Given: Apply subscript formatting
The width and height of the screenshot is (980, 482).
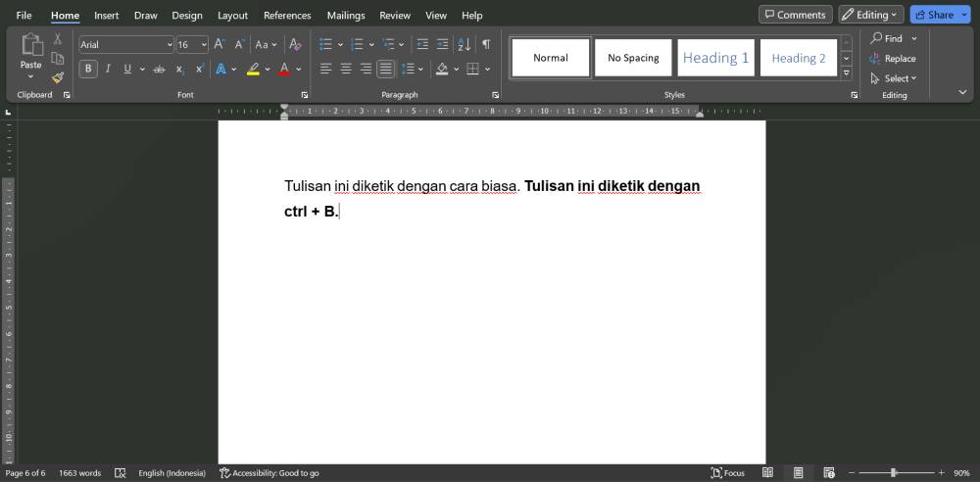Looking at the screenshot, I should (x=179, y=69).
